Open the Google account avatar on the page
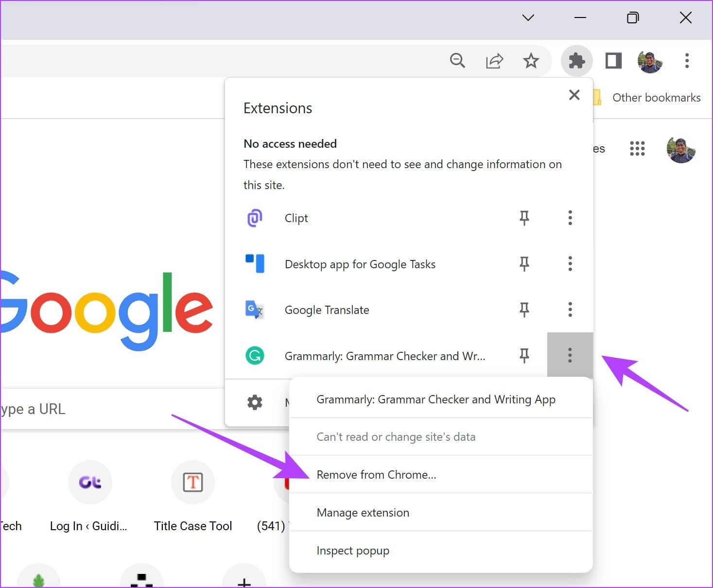The height and width of the screenshot is (588, 713). point(680,149)
